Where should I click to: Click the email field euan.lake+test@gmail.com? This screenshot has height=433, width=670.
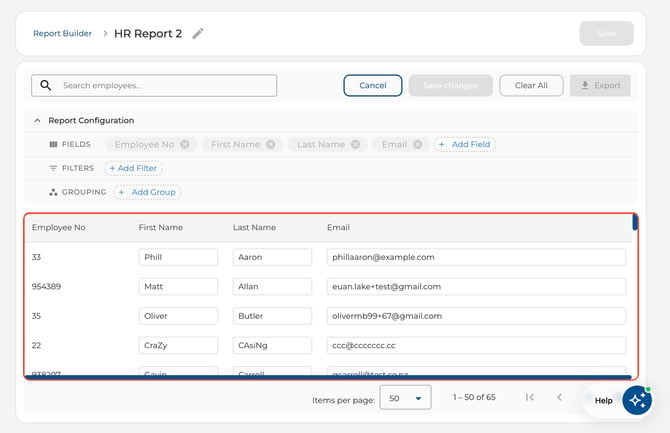(476, 287)
